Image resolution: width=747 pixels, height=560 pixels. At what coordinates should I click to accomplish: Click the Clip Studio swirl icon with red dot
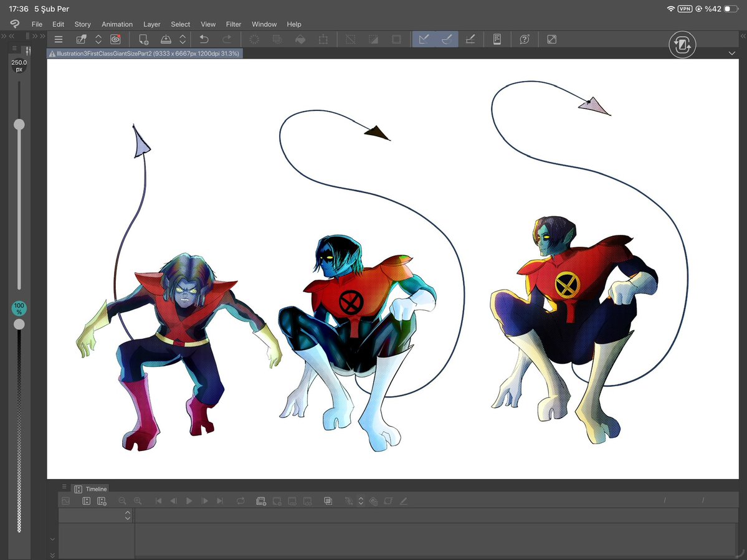point(115,39)
